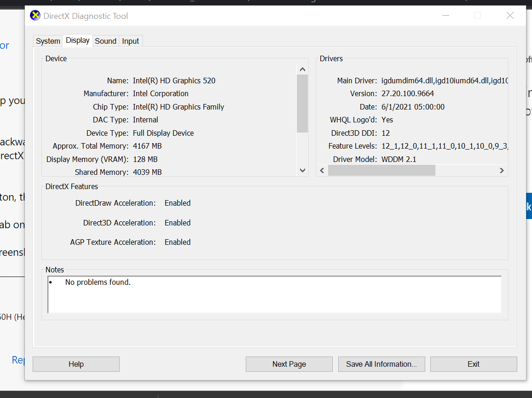Click driver model value WDDM 2.1
This screenshot has height=398, width=532.
(x=399, y=159)
